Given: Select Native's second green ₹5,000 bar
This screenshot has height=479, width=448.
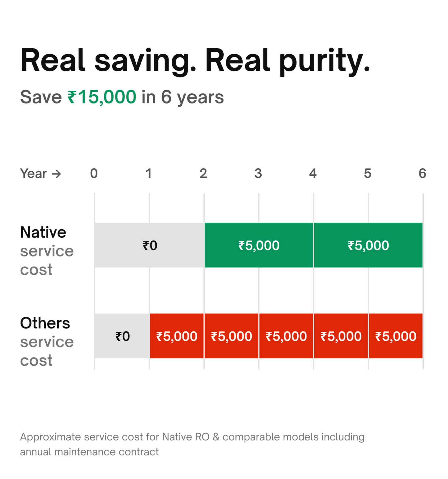Looking at the screenshot, I should [368, 245].
